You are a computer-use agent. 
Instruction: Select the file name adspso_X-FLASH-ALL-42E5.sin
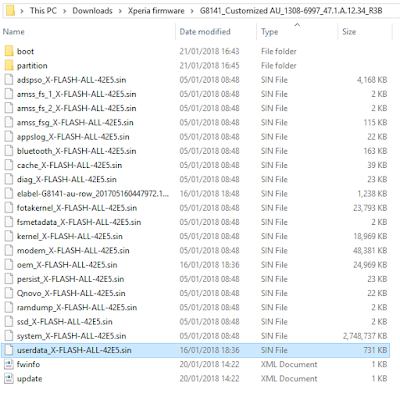72,80
